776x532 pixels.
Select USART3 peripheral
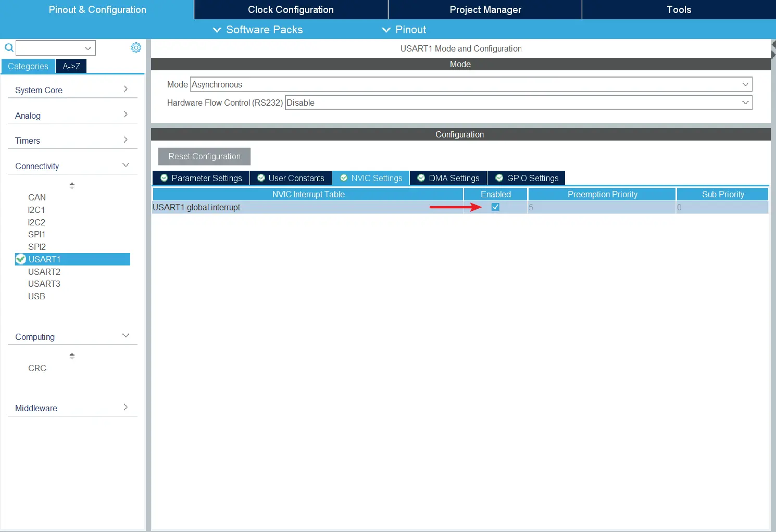44,284
